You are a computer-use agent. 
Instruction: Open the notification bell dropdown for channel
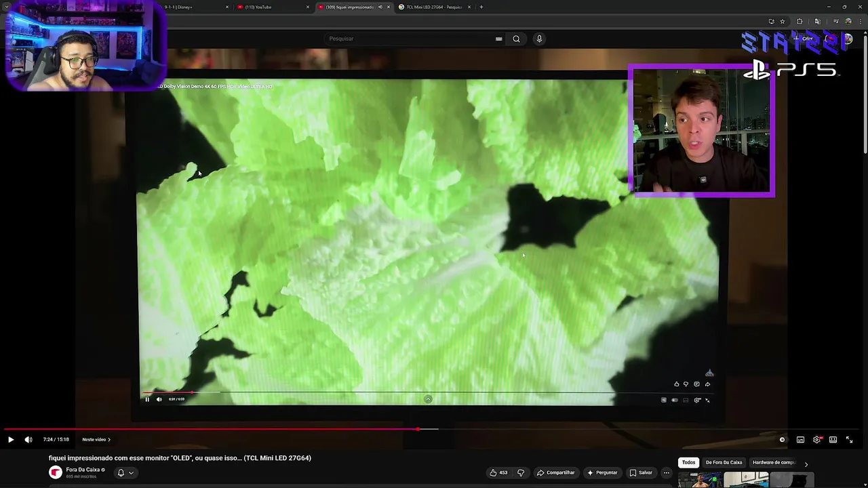pos(125,472)
